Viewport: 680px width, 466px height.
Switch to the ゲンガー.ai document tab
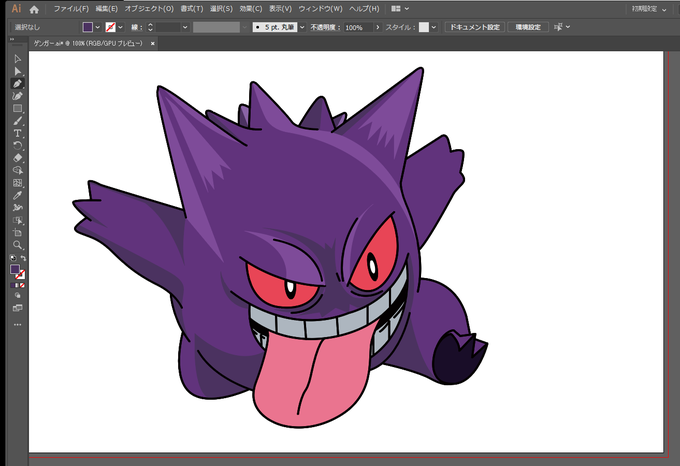pos(88,43)
